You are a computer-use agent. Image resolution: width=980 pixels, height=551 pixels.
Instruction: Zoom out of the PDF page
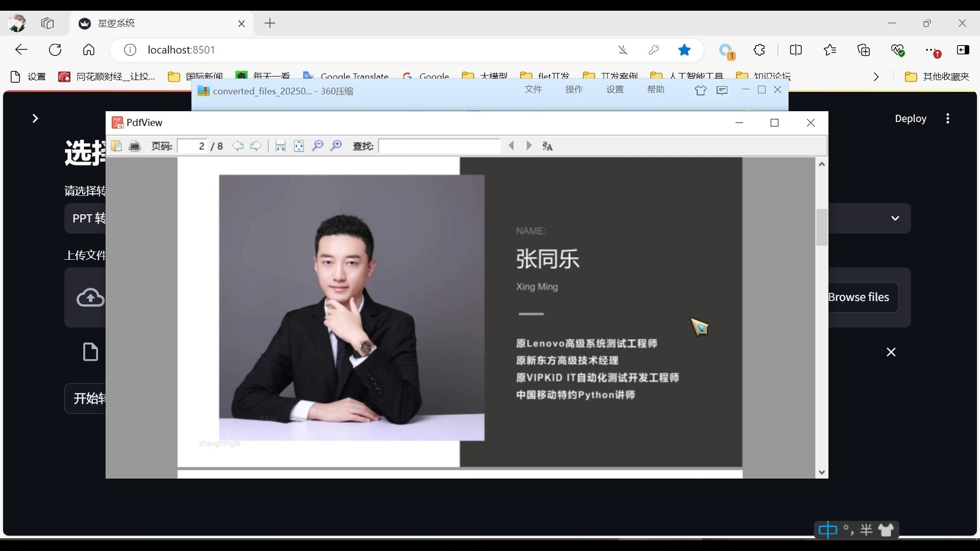coord(317,146)
